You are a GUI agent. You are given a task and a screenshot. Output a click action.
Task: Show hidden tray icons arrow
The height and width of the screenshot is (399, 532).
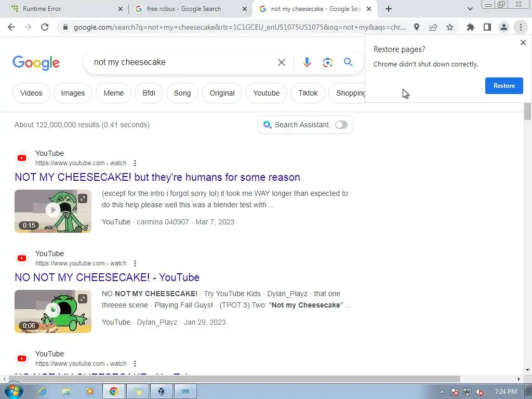coord(442,392)
